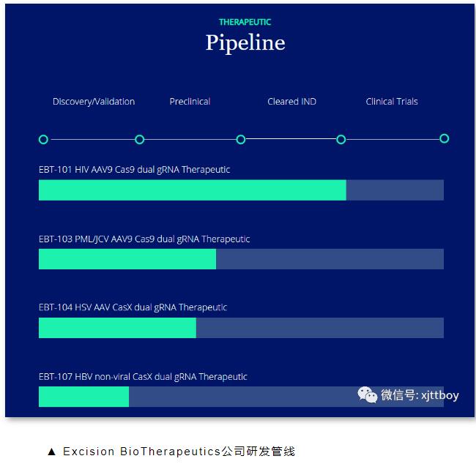Select the Clinical Trials stage label
Image resolution: width=476 pixels, height=464 pixels.
click(392, 101)
